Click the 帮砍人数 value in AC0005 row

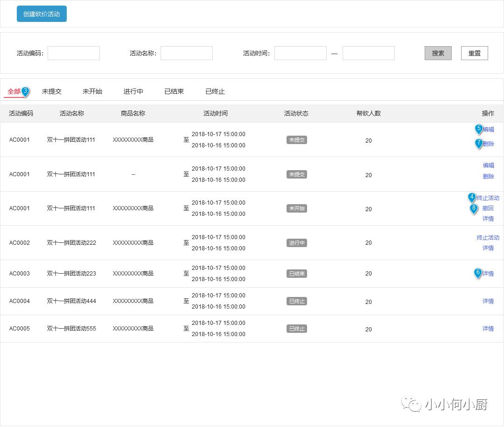(x=368, y=330)
